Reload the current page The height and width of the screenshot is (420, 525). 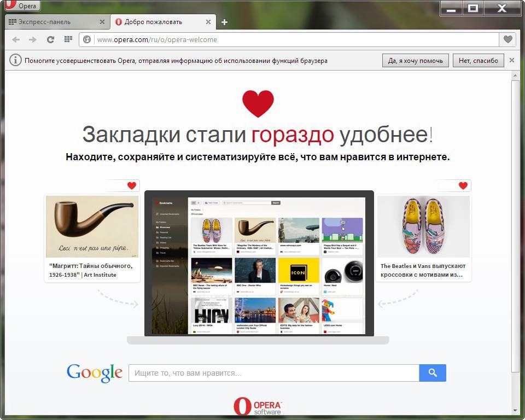pos(50,39)
